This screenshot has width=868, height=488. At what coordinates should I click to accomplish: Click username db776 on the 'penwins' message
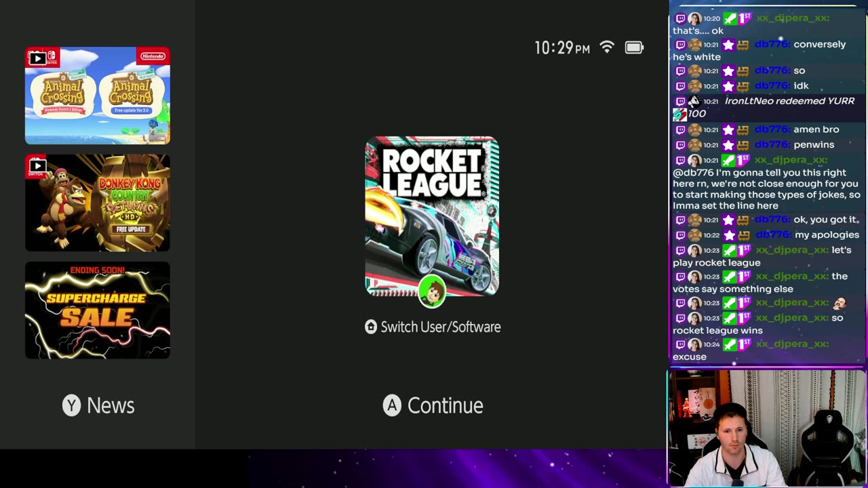click(x=772, y=144)
